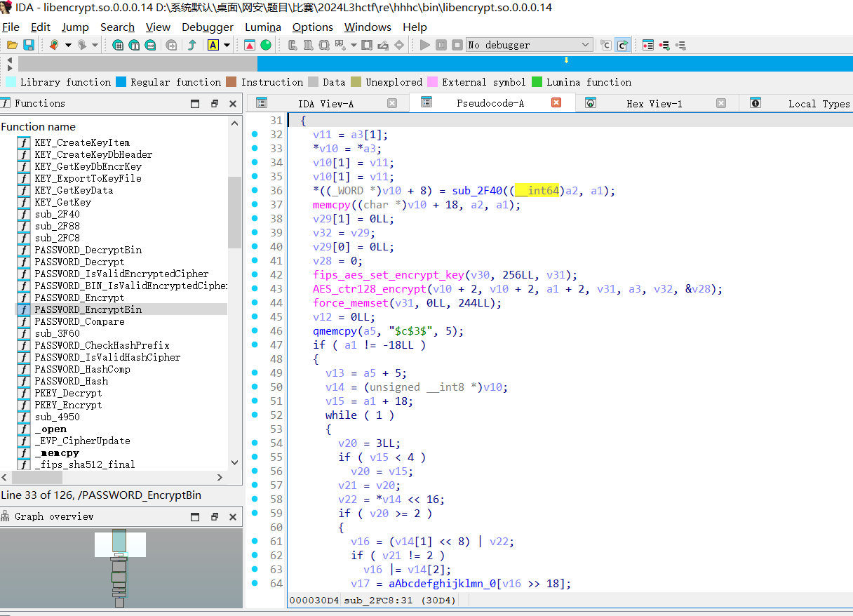Viewport: 853px width, 616px height.
Task: Open a file using the folder toolbar icon
Action: (13, 44)
